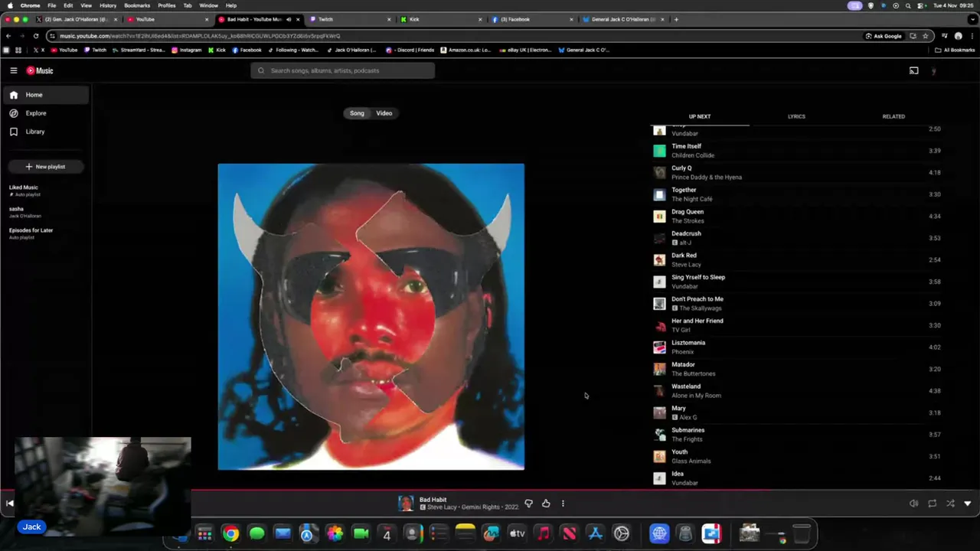Open a new Chrome tab with plus

pos(676,19)
